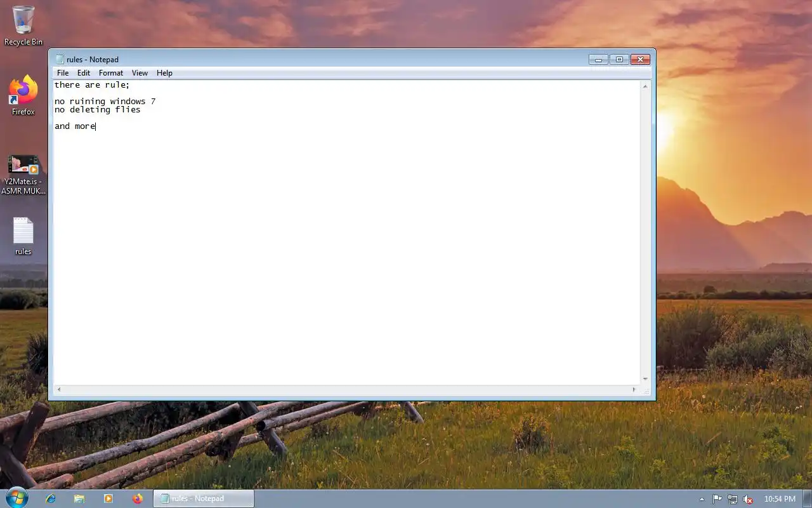812x508 pixels.
Task: Click the line "no deleting flies"
Action: coord(97,110)
